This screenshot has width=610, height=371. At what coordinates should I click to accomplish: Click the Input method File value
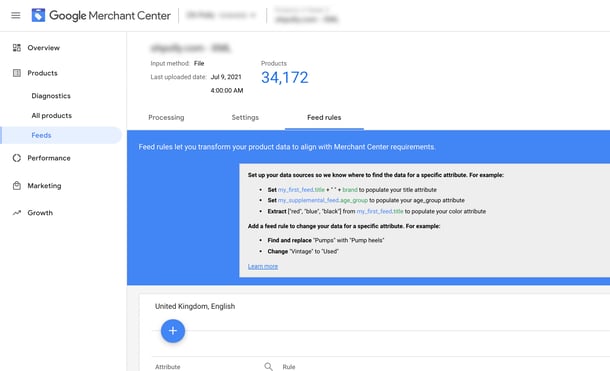point(199,63)
